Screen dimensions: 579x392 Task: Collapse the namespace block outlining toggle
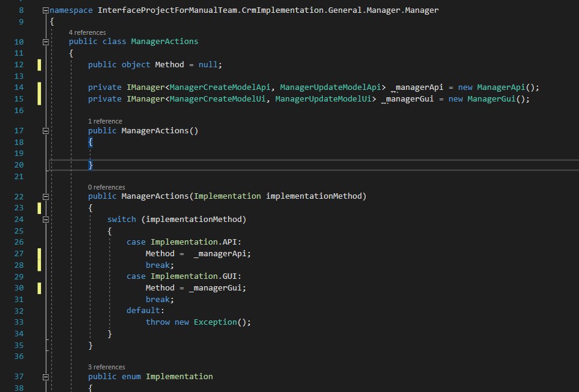coord(45,11)
